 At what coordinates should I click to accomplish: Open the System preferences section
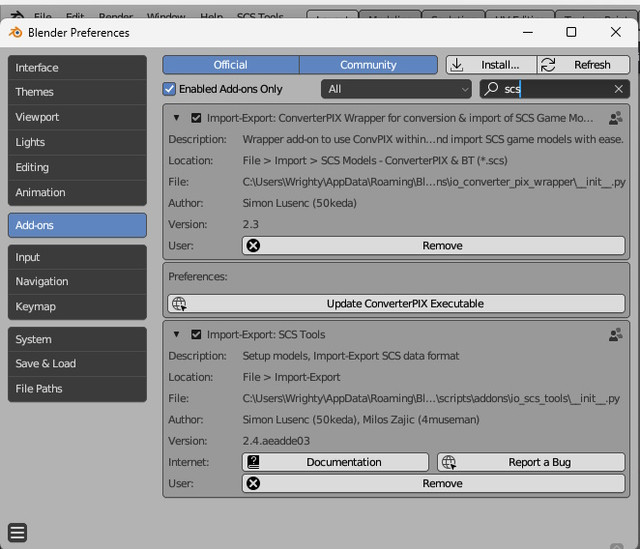[x=77, y=339]
